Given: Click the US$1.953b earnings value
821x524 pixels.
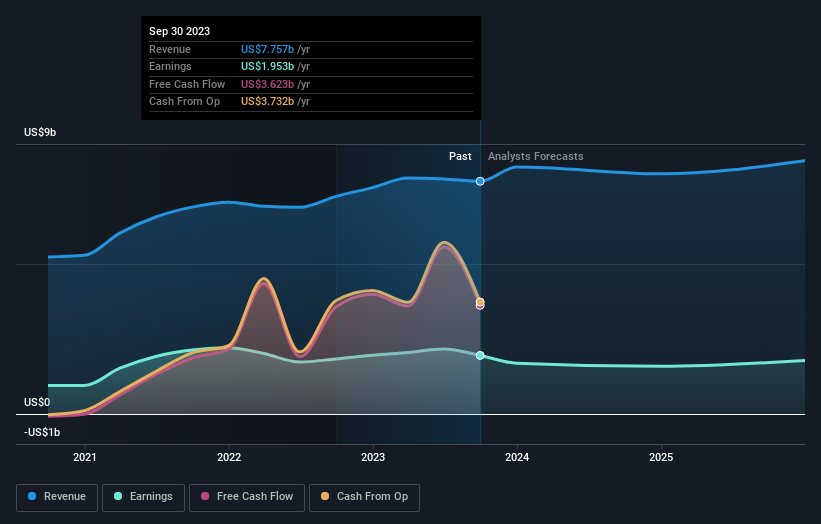Looking at the screenshot, I should click(268, 66).
